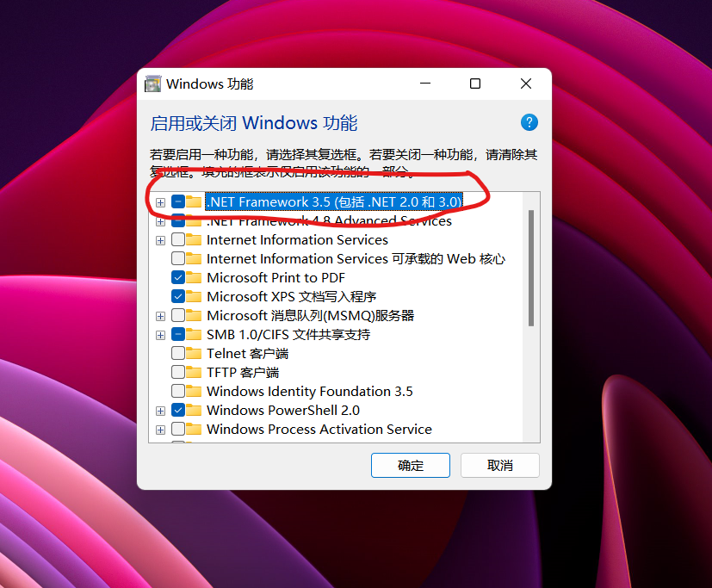Image resolution: width=712 pixels, height=588 pixels.
Task: Click the folder icon beside Microsoft Print to PDF
Action: (194, 277)
